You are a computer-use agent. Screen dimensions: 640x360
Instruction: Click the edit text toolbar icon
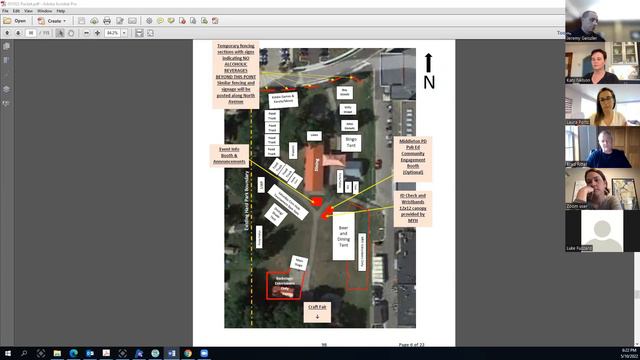120,21
